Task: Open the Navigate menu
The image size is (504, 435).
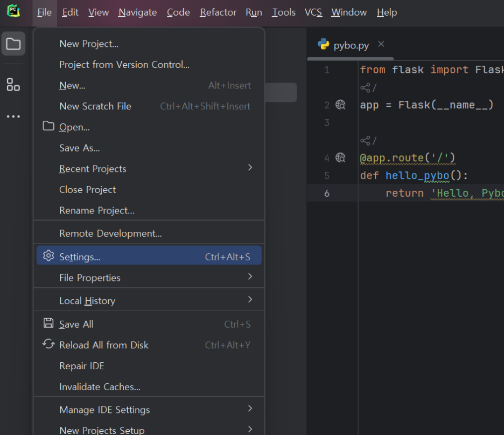Action: click(x=137, y=12)
